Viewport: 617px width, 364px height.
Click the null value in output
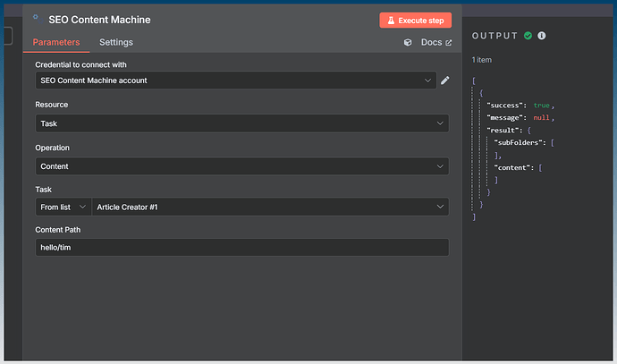(x=541, y=118)
